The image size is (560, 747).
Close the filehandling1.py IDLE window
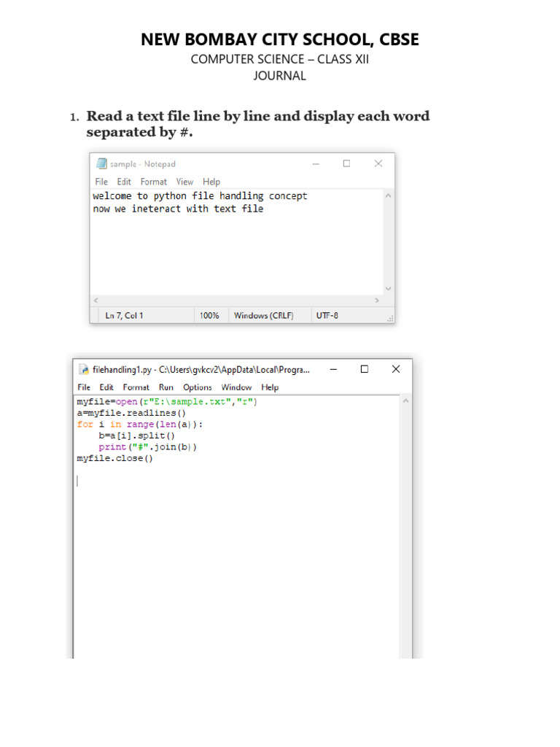coord(396,369)
